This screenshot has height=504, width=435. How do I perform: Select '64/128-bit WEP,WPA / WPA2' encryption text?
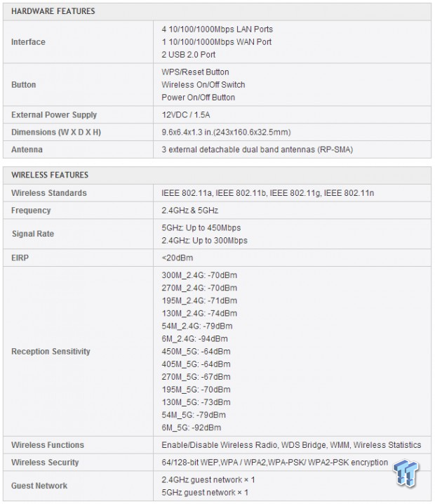point(275,462)
